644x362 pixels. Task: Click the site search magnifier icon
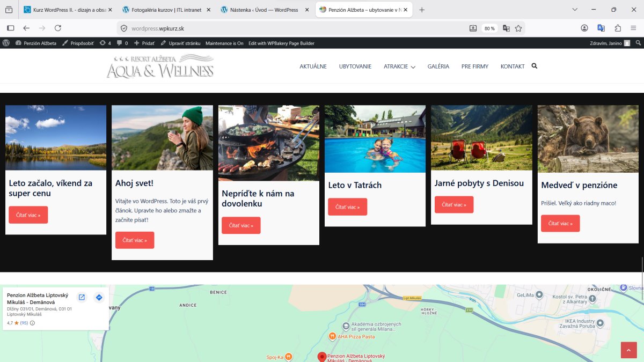[x=534, y=66]
